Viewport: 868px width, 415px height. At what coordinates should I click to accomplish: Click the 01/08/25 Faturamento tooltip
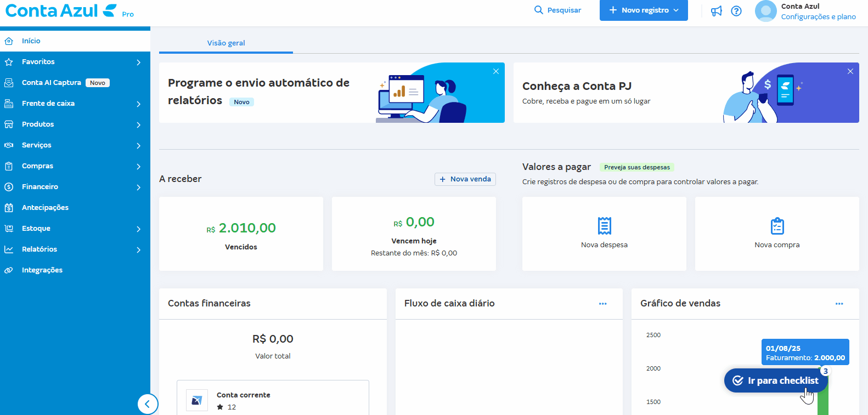(805, 352)
